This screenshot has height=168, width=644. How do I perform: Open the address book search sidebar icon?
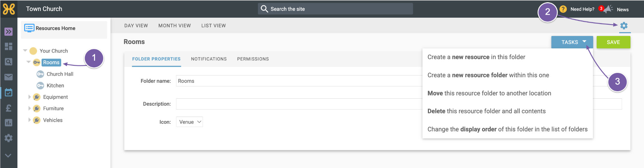9,62
